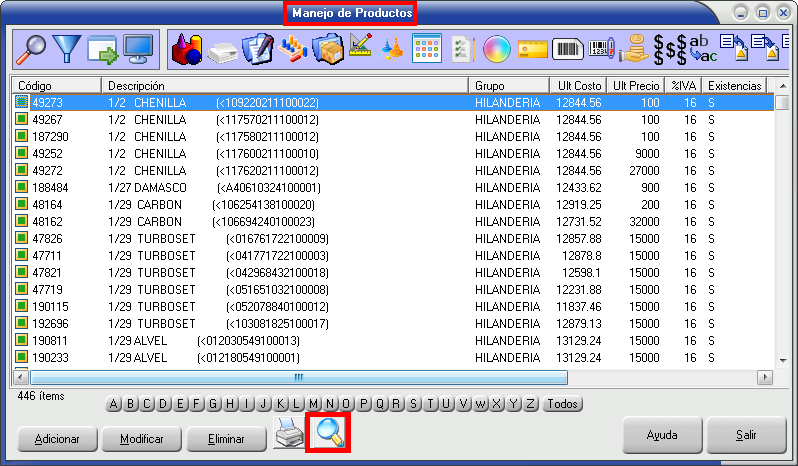Click the magnifier icon beside the printer

pyautogui.click(x=328, y=434)
